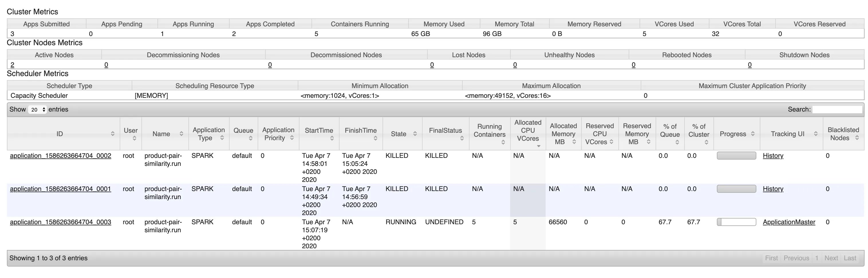Sort by Reserved CPU VCores column
This screenshot has height=278, width=868.
[x=600, y=134]
